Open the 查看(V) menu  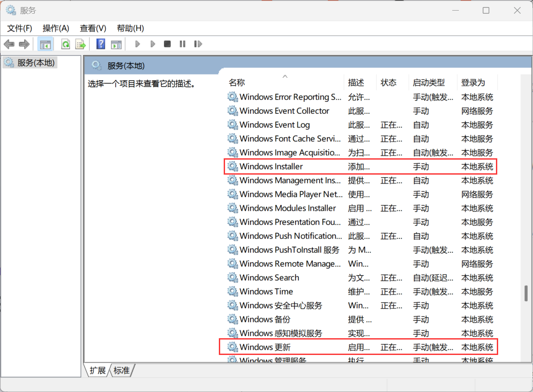[93, 28]
